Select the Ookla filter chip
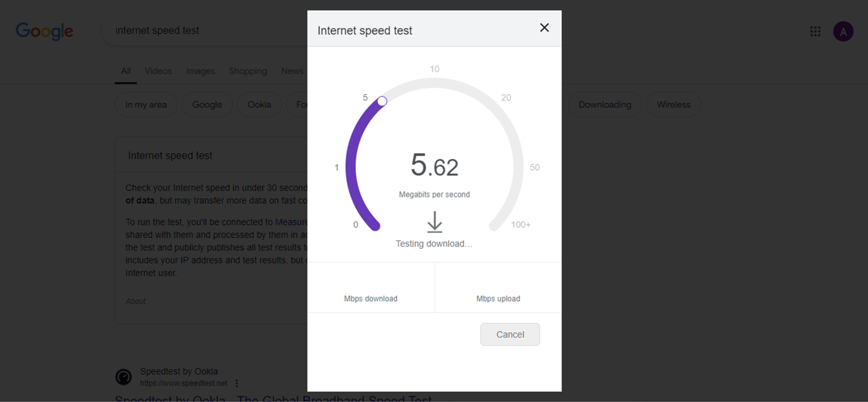The height and width of the screenshot is (402, 868). point(259,105)
